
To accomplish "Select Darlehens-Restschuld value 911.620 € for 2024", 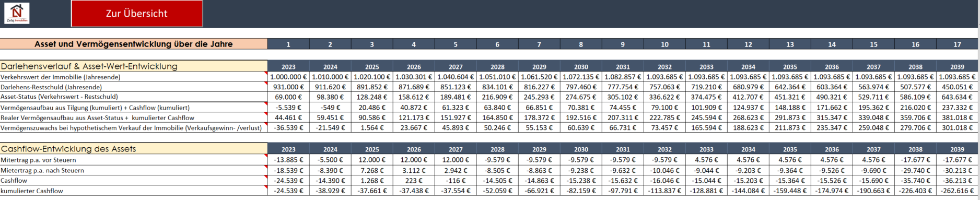I will pyautogui.click(x=330, y=87).
